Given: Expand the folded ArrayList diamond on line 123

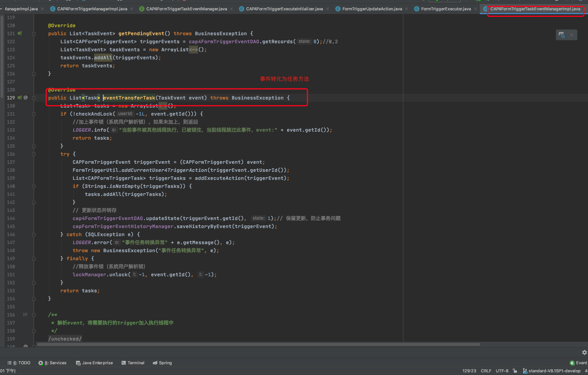Looking at the screenshot, I should point(193,50).
